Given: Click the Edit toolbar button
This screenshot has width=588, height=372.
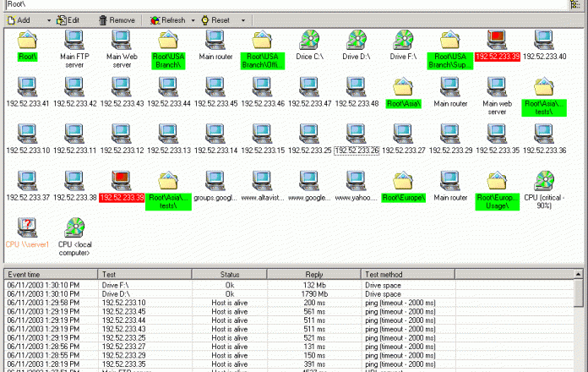Looking at the screenshot, I should pos(68,19).
